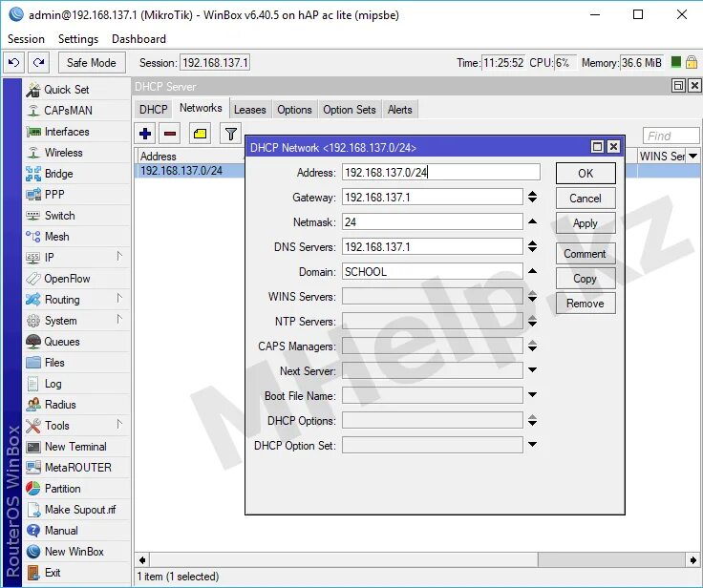
Task: Expand the System submenu
Action: [x=119, y=320]
